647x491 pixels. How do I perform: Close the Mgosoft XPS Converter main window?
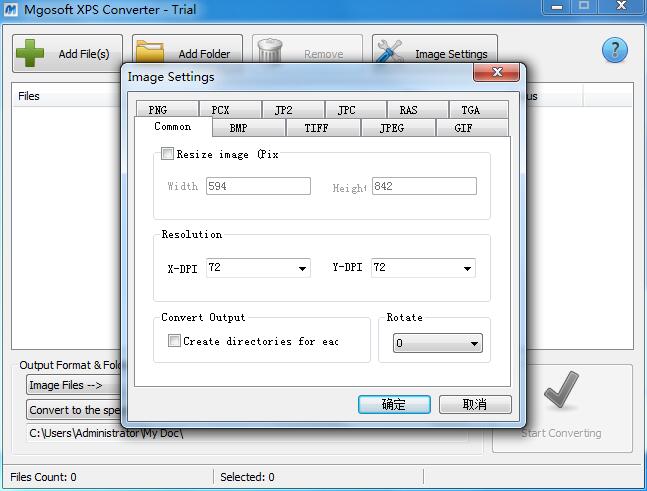click(621, 7)
